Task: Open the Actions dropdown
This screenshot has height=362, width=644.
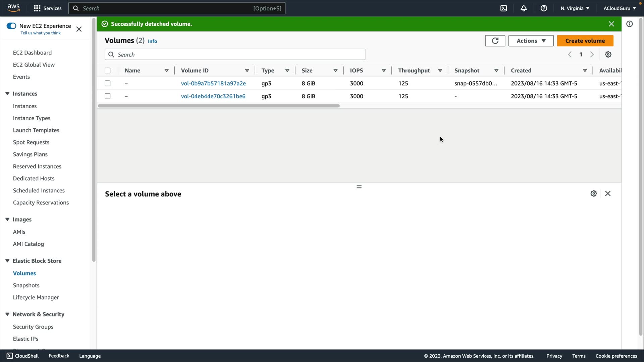Action: pos(531,41)
